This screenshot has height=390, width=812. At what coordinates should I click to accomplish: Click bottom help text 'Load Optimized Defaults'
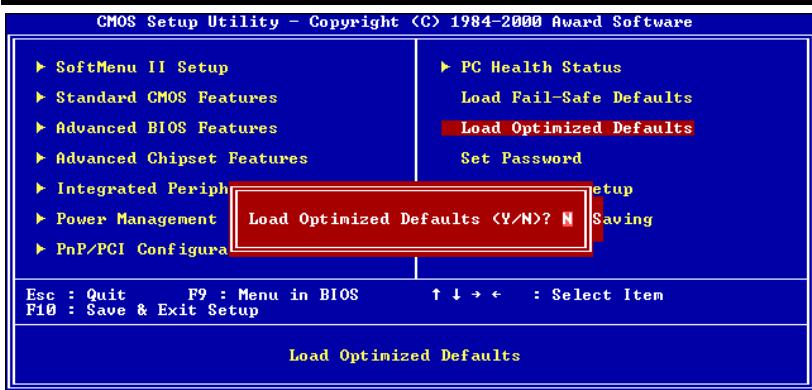(404, 355)
